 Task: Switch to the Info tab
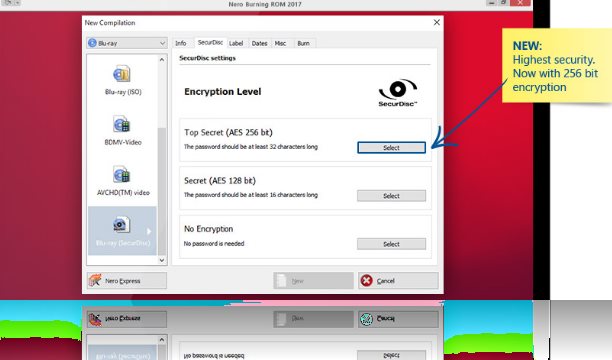[180, 43]
